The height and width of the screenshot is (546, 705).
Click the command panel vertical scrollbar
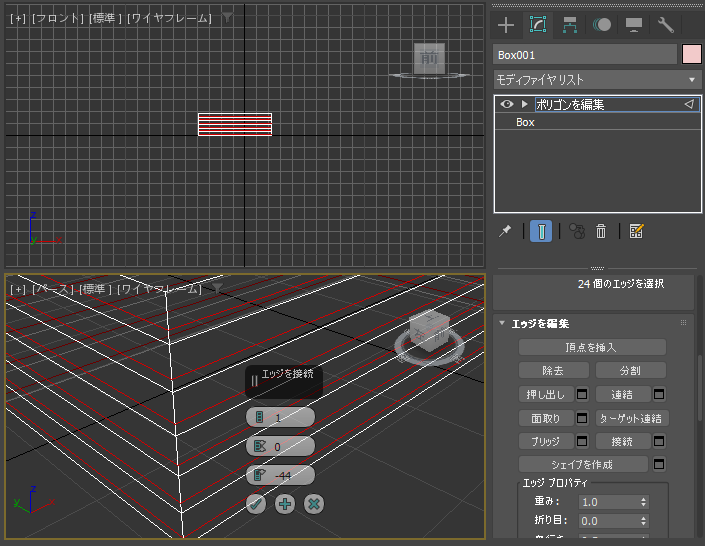[x=700, y=388]
